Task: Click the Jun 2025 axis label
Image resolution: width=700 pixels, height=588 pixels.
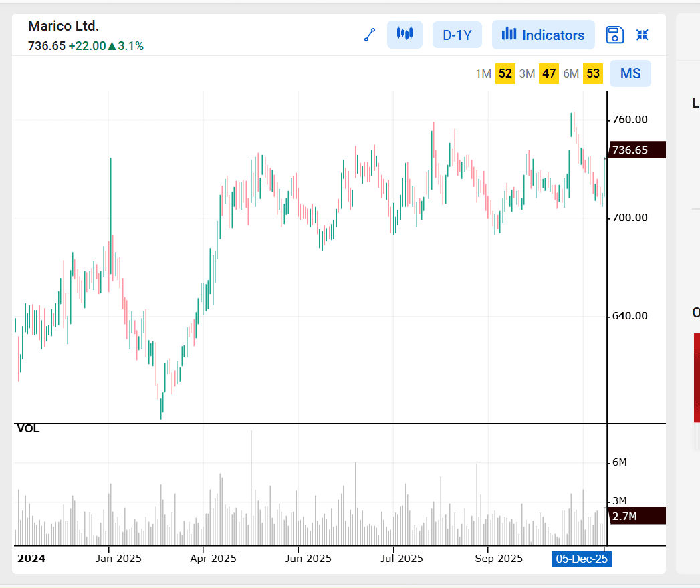Action: point(308,559)
